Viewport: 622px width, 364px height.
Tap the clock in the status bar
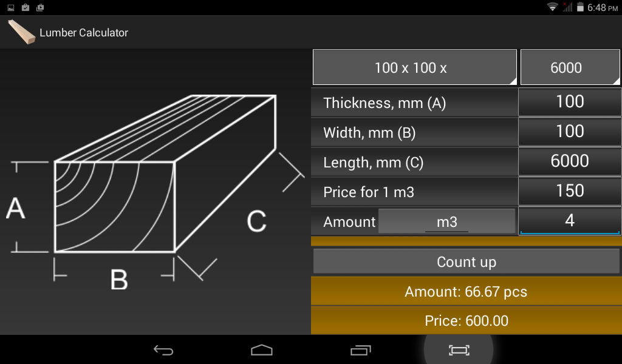604,8
